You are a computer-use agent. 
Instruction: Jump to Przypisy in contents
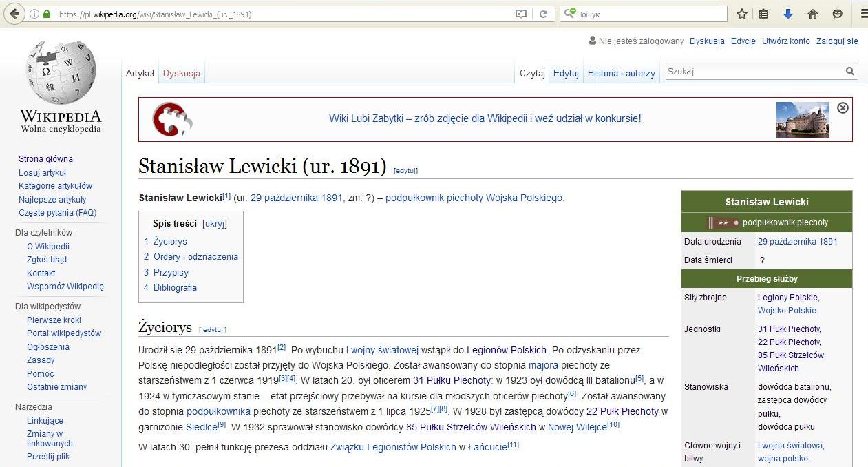pos(171,272)
